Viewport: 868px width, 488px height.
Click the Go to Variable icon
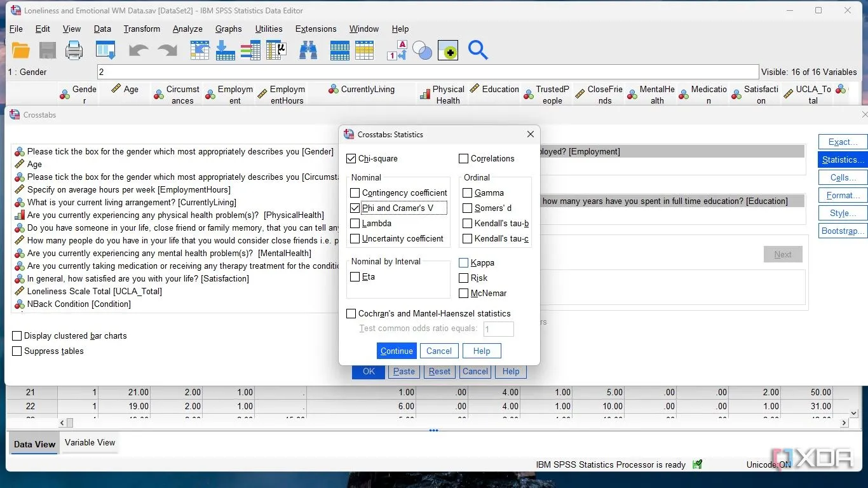226,50
